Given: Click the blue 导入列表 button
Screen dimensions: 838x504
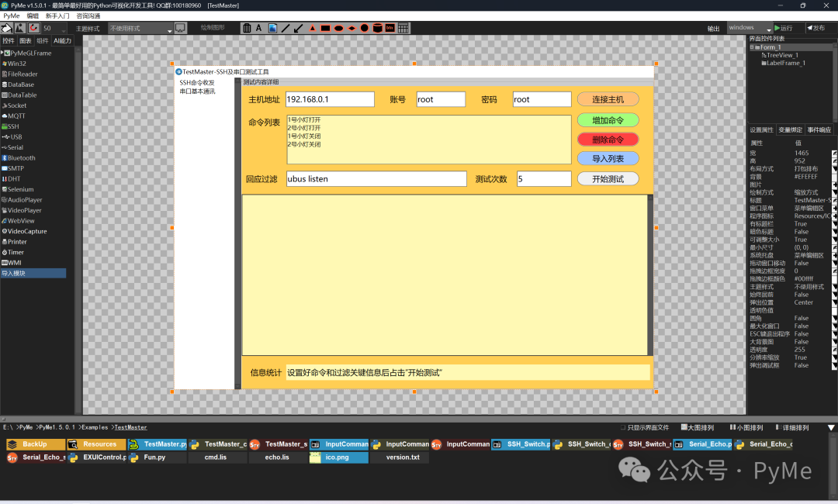Looking at the screenshot, I should click(608, 159).
